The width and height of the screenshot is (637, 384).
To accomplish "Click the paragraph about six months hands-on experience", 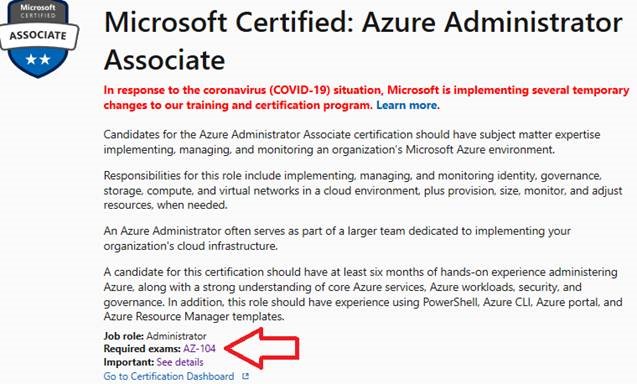I will pos(363,294).
